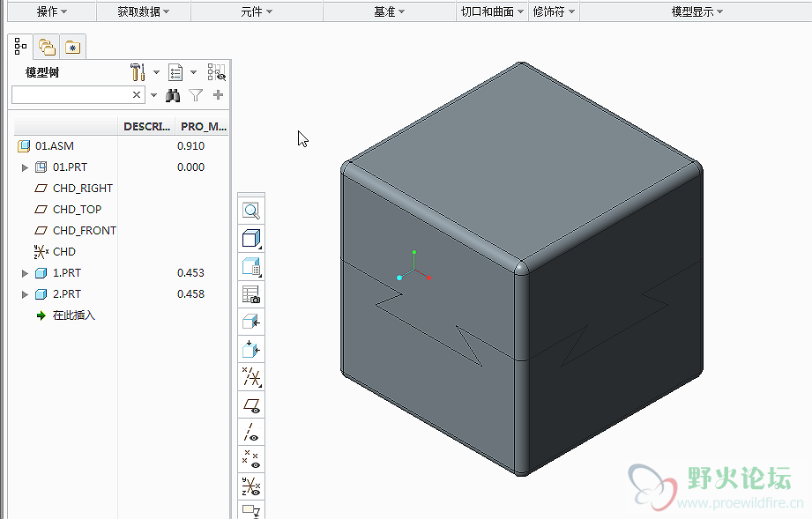Click the 0.453 value in 1.PRT row
Viewport: 812px width, 519px height.
pos(190,272)
